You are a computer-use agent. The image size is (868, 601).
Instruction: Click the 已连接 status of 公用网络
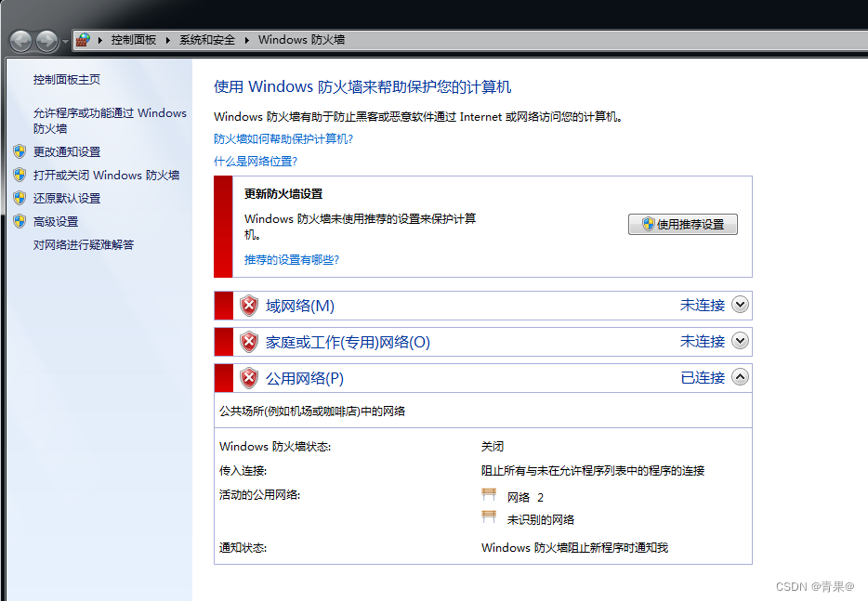703,377
